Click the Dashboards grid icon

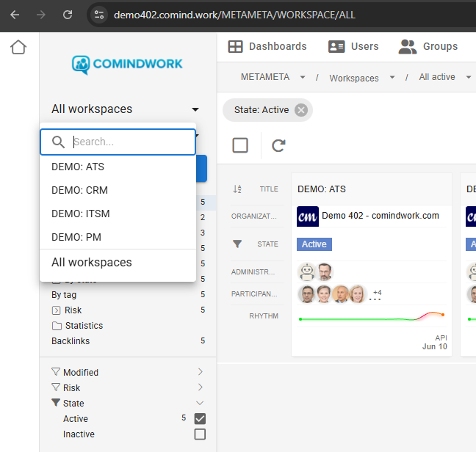click(x=235, y=47)
